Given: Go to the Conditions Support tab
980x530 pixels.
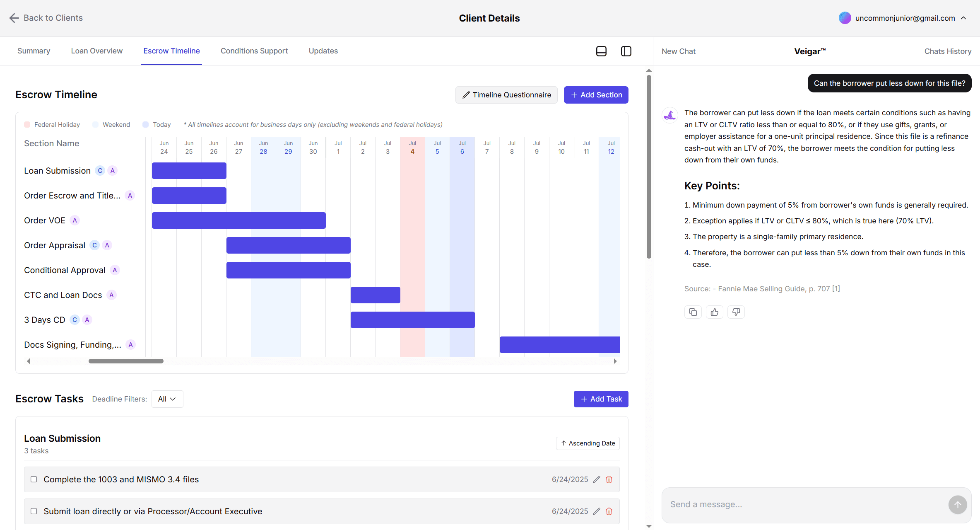Looking at the screenshot, I should point(254,51).
